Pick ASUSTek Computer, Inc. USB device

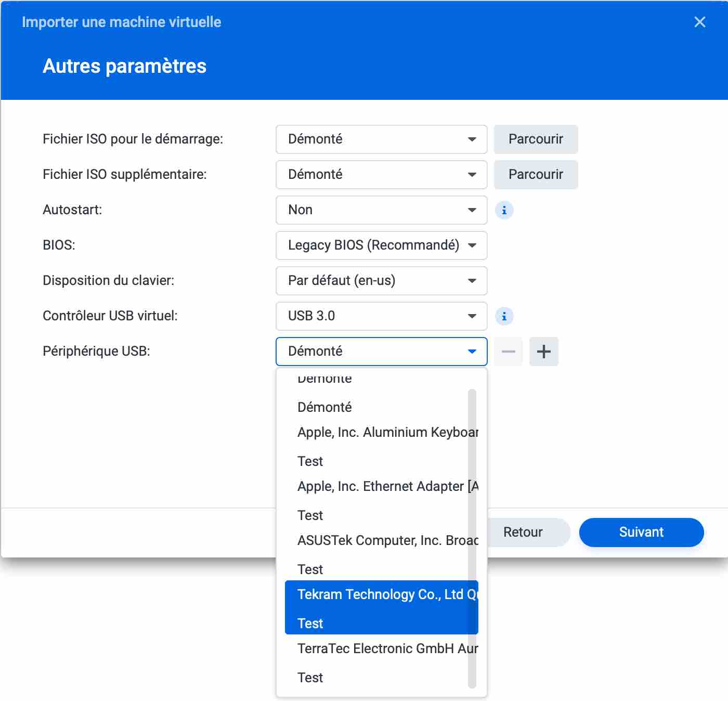point(382,554)
